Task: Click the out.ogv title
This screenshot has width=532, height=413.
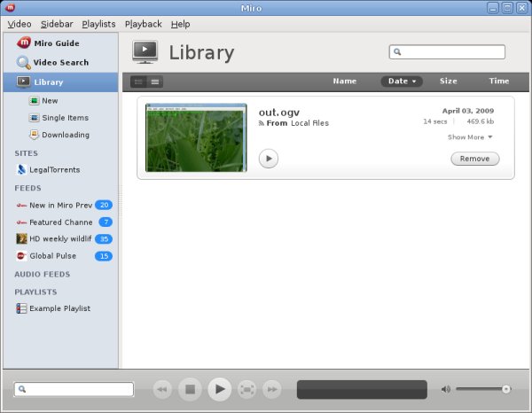Action: 279,113
